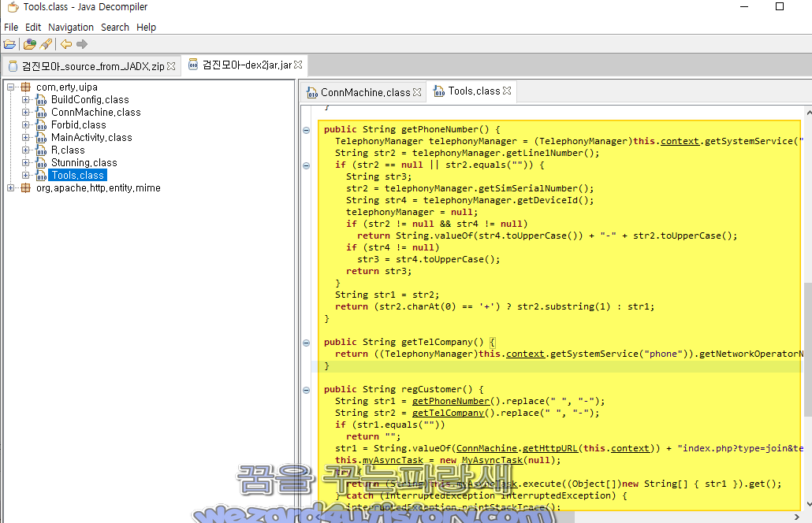Viewport: 812px width, 523px height.
Task: Click the R.class file icon
Action: click(42, 150)
